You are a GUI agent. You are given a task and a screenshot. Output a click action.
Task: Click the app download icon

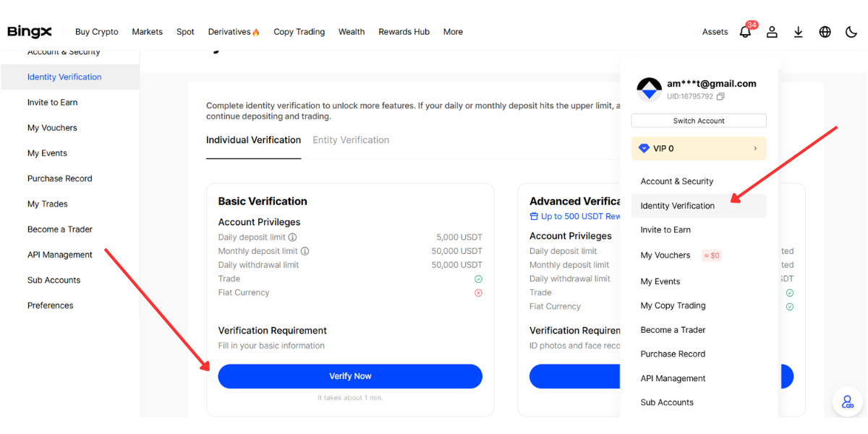pyautogui.click(x=798, y=32)
